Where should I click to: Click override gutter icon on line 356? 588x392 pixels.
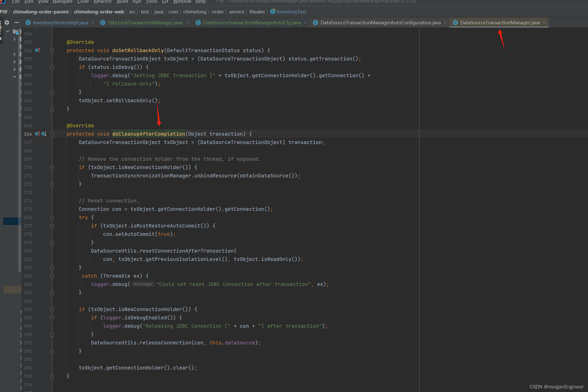[37, 50]
